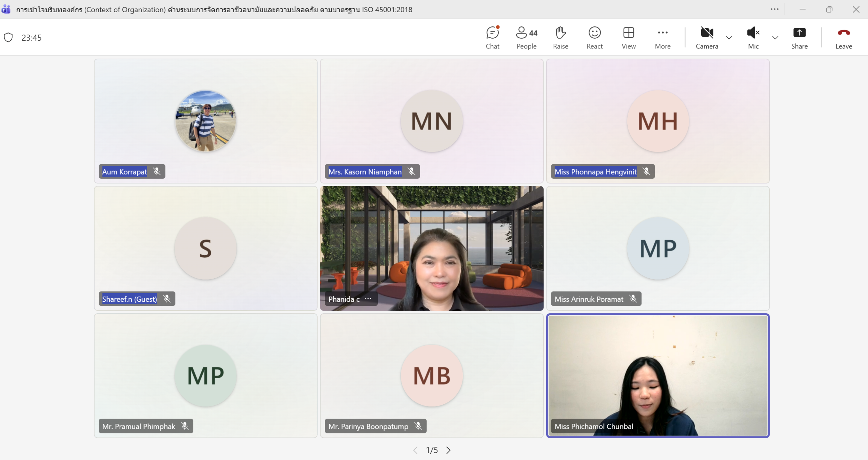
Task: Expand the Mic options arrow
Action: click(x=775, y=38)
